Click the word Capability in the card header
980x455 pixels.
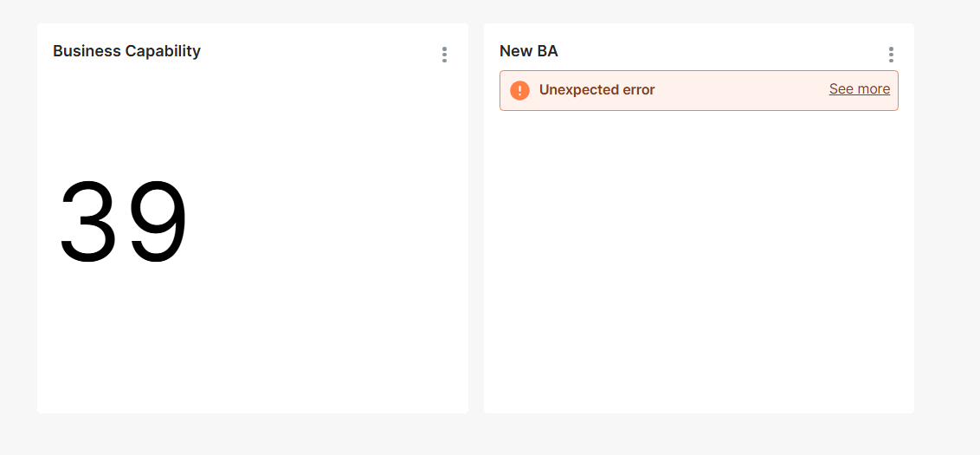(163, 51)
